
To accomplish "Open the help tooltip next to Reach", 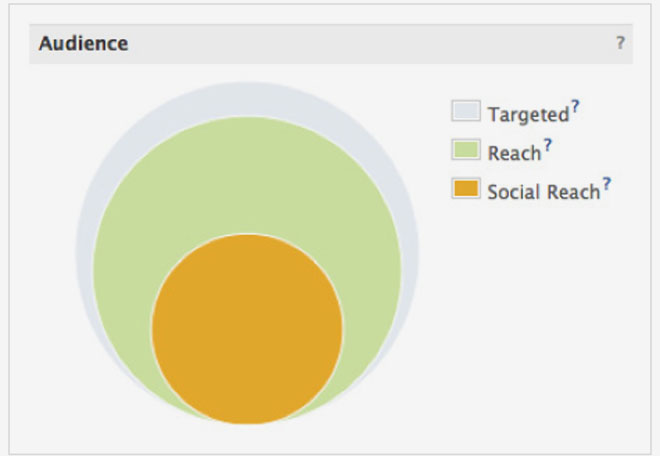I will [x=547, y=146].
